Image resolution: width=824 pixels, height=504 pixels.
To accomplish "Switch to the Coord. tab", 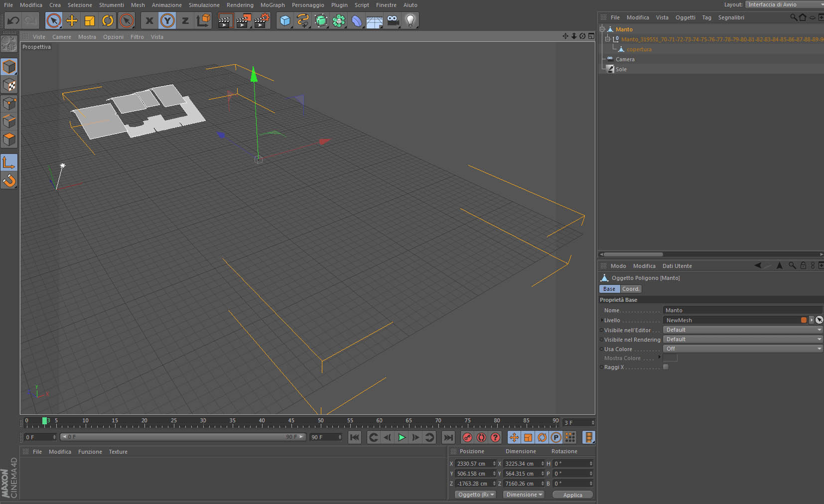I will coord(631,289).
